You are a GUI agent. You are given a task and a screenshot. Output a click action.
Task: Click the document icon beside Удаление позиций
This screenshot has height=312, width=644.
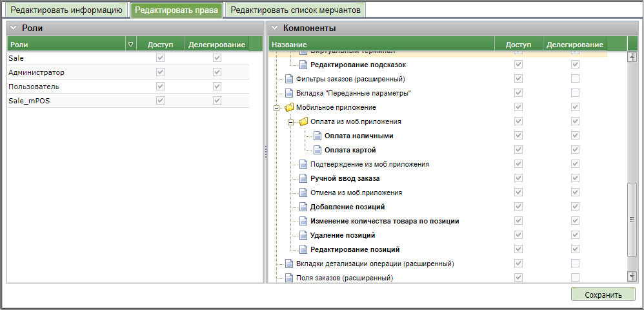coord(303,235)
